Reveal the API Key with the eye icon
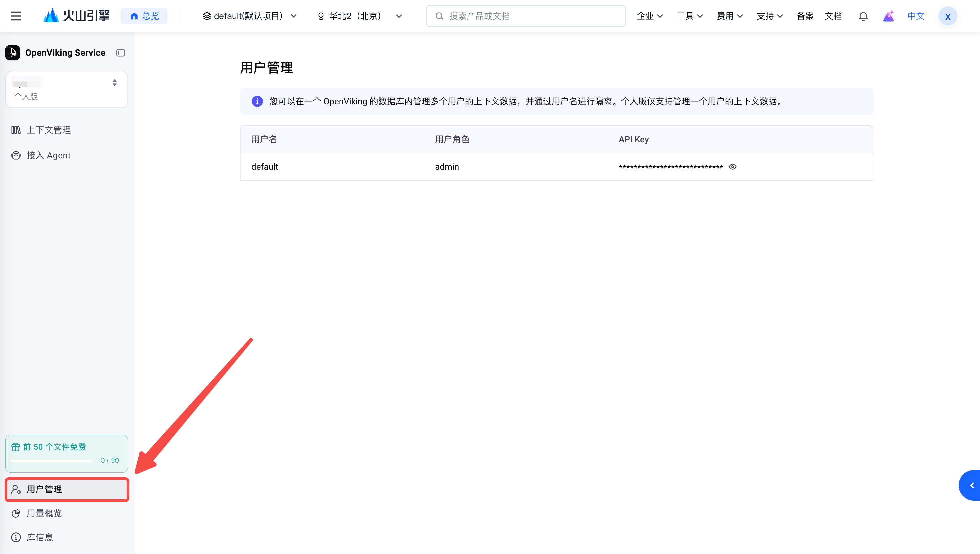The height and width of the screenshot is (554, 980). pyautogui.click(x=732, y=167)
